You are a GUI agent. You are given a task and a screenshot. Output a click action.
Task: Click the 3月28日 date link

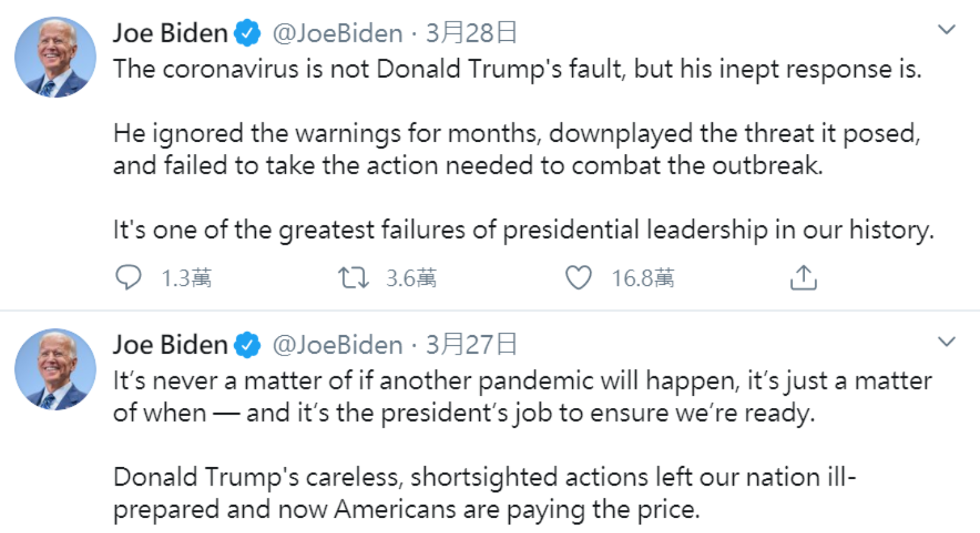tap(471, 33)
